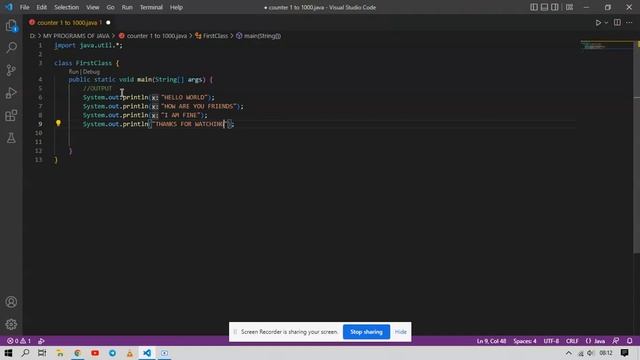Open the File menu
This screenshot has height=360, width=640.
(24, 7)
